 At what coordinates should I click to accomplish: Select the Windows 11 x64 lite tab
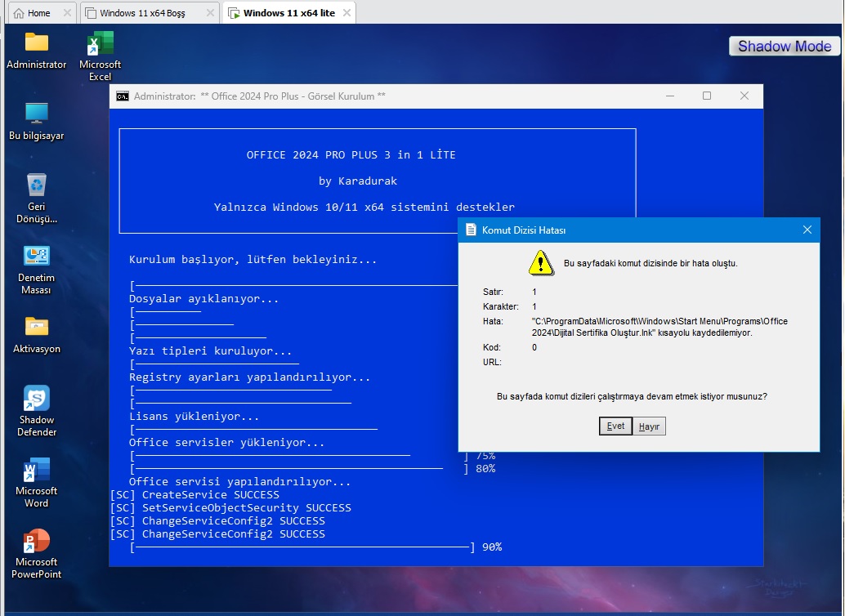(x=288, y=13)
